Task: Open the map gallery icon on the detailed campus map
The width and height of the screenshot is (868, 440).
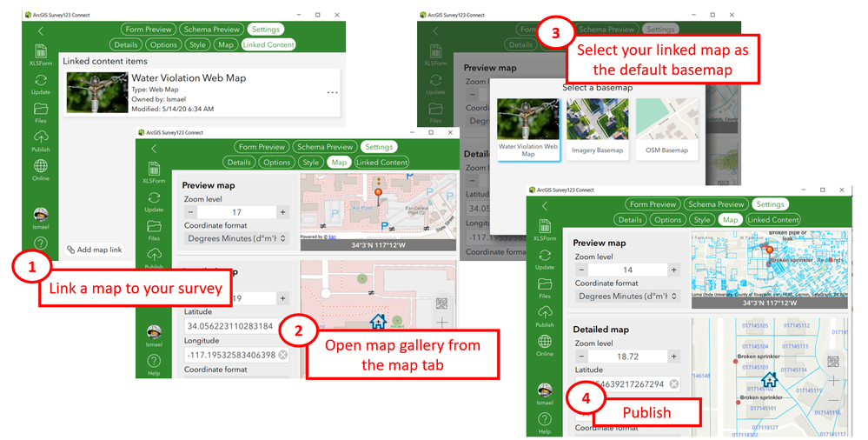Action: point(441,303)
